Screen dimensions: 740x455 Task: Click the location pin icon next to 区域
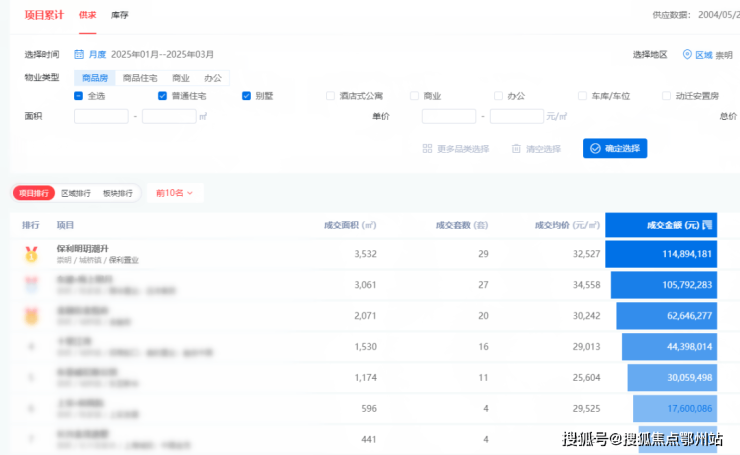coord(687,55)
